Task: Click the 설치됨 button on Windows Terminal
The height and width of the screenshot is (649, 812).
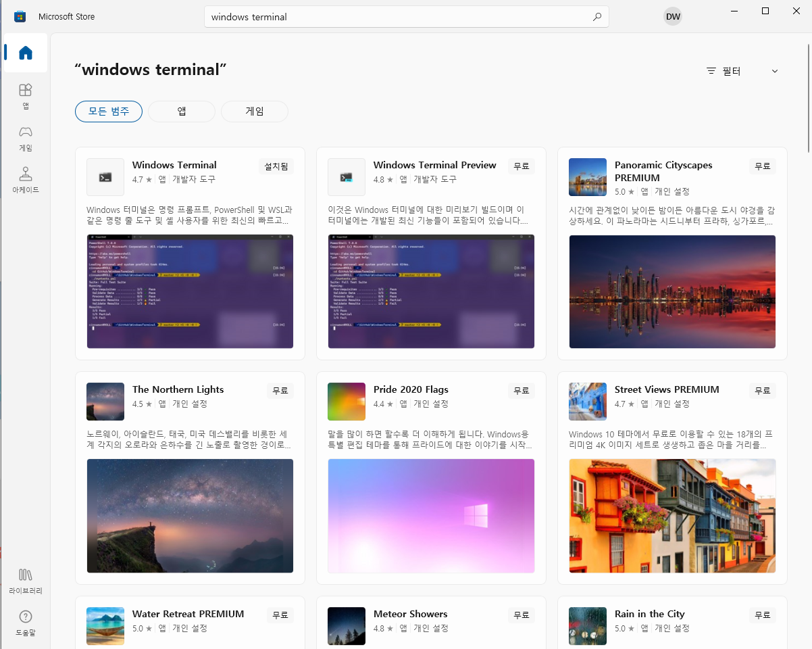Action: point(276,166)
